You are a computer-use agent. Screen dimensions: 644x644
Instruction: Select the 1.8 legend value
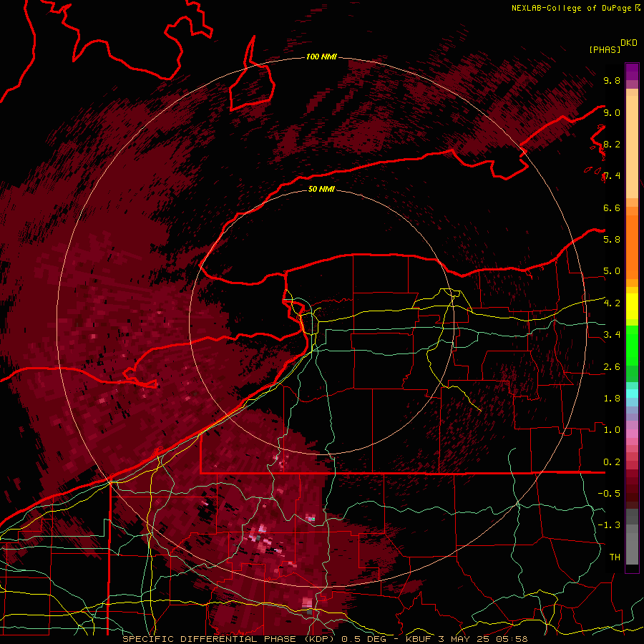[612, 399]
